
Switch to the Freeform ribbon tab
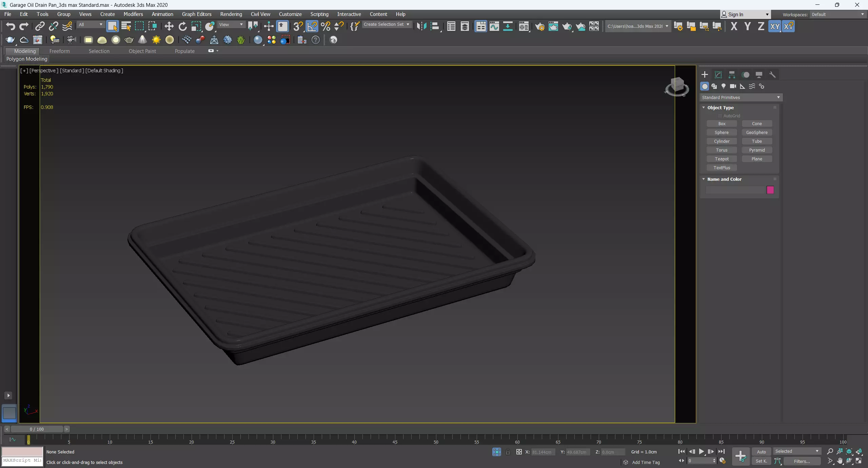point(59,51)
